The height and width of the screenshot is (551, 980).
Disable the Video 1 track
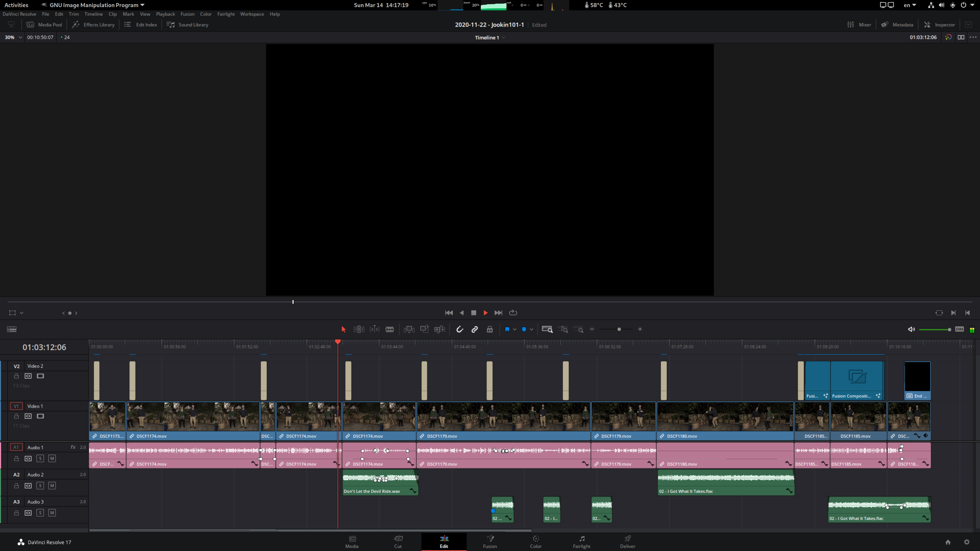click(40, 416)
